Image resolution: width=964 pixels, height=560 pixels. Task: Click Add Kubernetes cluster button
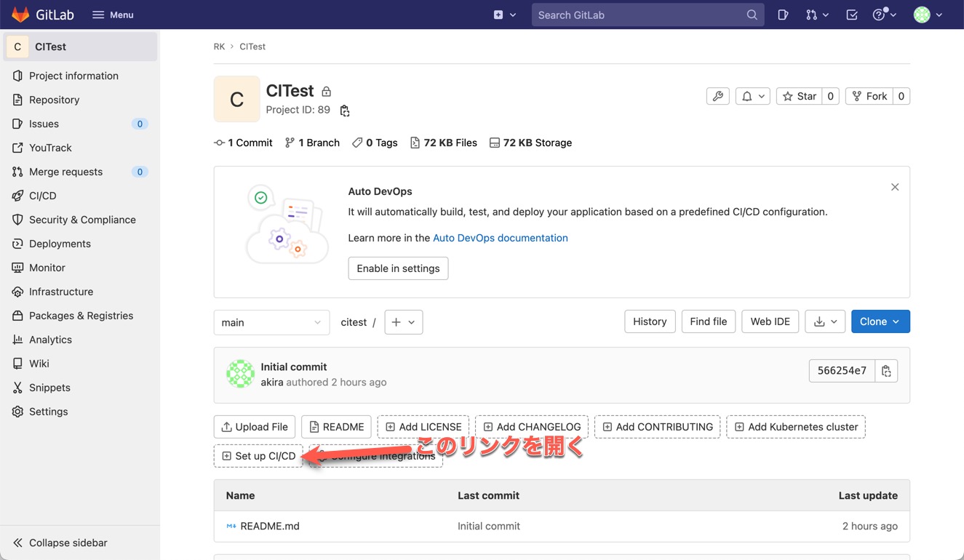coord(796,427)
